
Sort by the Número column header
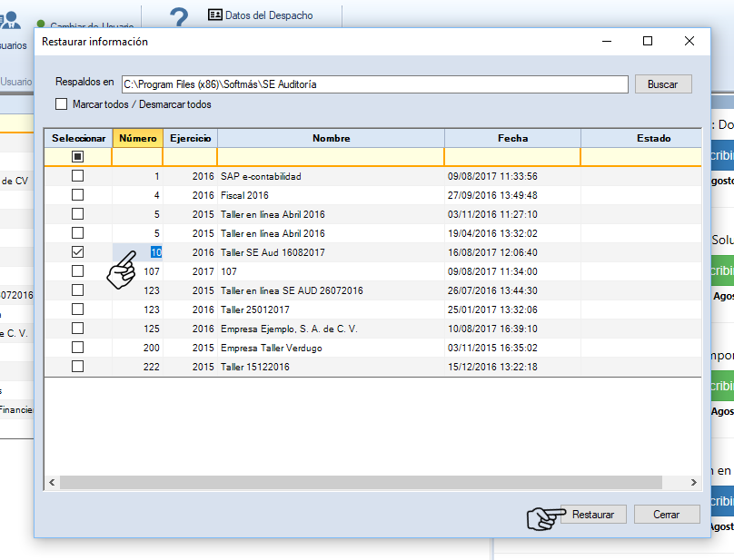[x=137, y=138]
